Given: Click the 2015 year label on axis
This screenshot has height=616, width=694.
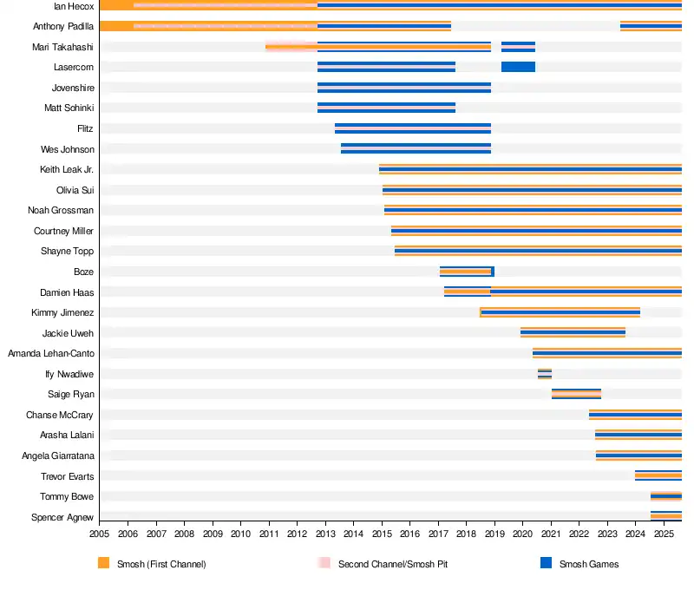Looking at the screenshot, I should tap(382, 535).
